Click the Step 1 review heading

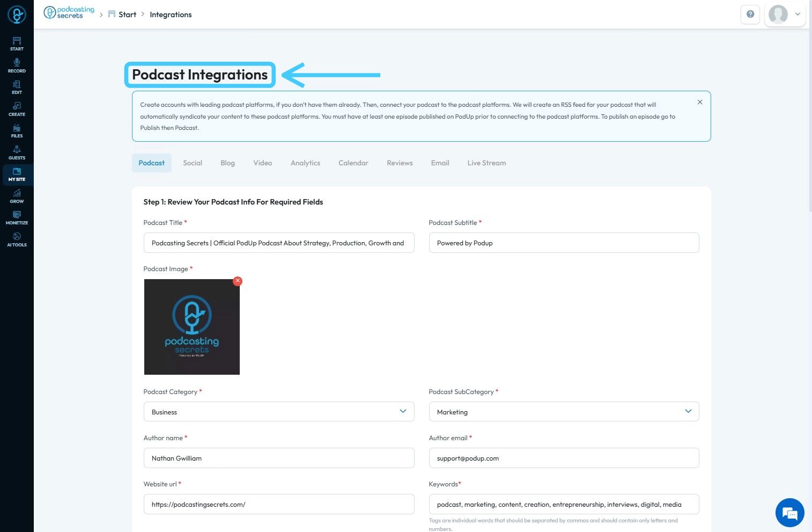(x=233, y=202)
